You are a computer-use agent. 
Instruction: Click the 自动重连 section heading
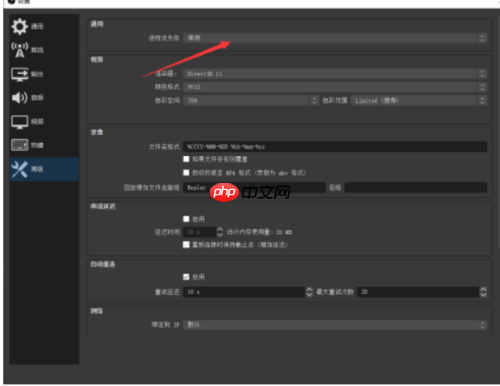(x=103, y=264)
